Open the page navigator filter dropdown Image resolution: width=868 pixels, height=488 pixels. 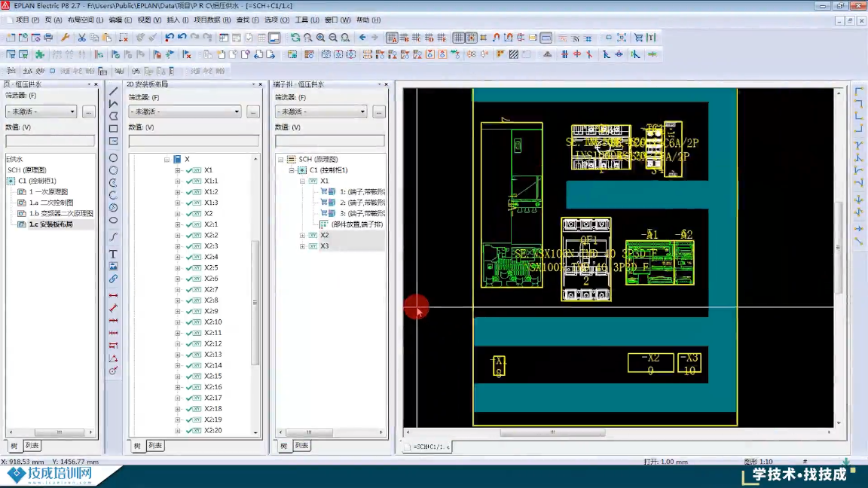pos(72,111)
